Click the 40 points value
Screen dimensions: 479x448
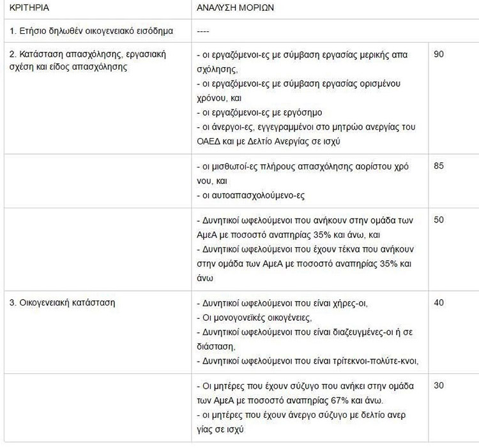pyautogui.click(x=439, y=302)
